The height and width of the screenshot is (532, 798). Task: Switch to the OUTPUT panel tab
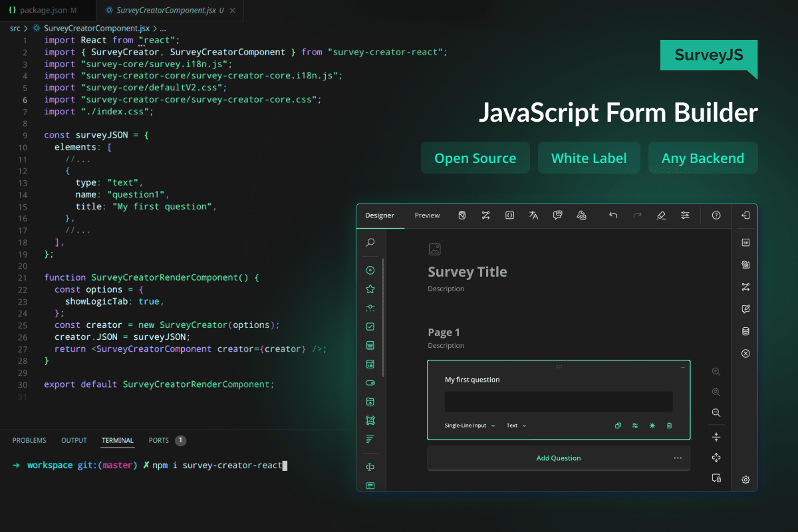(74, 440)
